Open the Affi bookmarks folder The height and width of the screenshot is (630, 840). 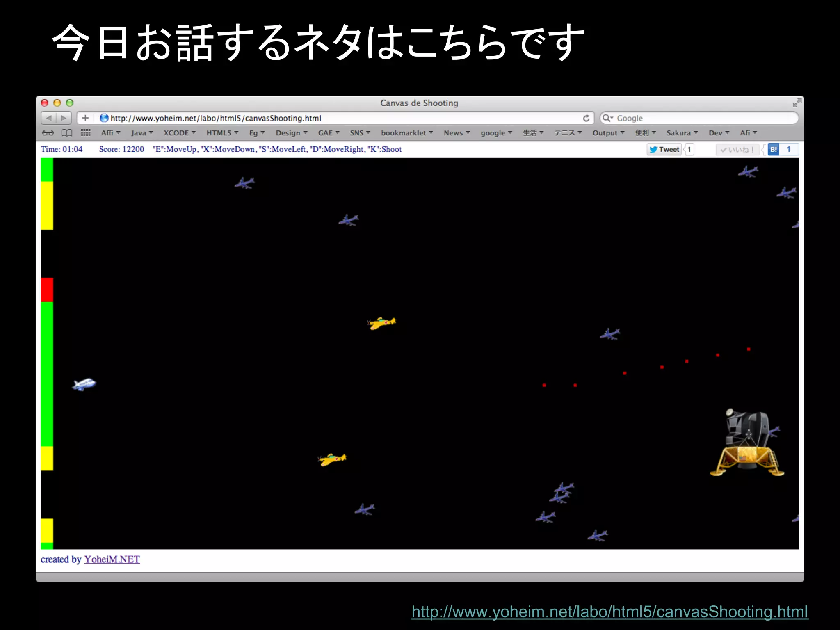pos(111,133)
